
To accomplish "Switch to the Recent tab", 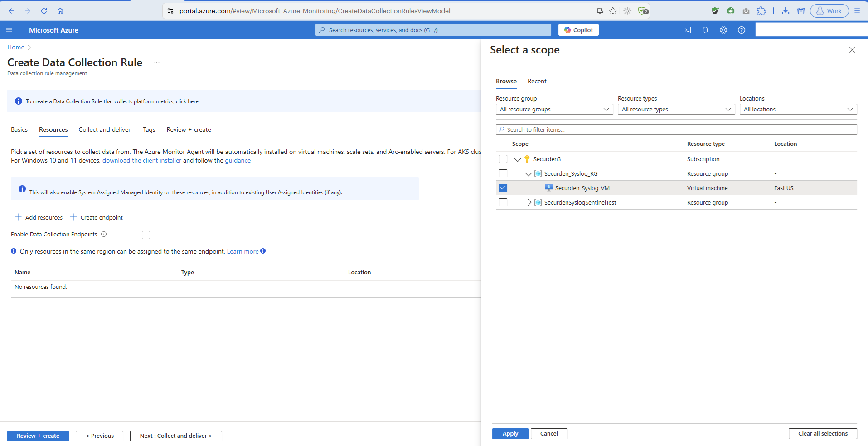I will click(x=537, y=81).
